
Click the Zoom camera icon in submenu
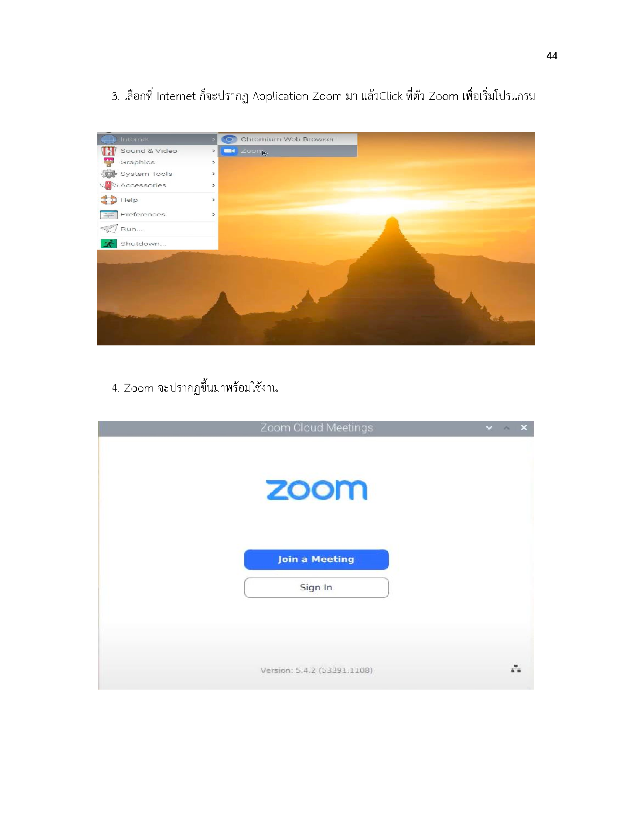point(229,151)
